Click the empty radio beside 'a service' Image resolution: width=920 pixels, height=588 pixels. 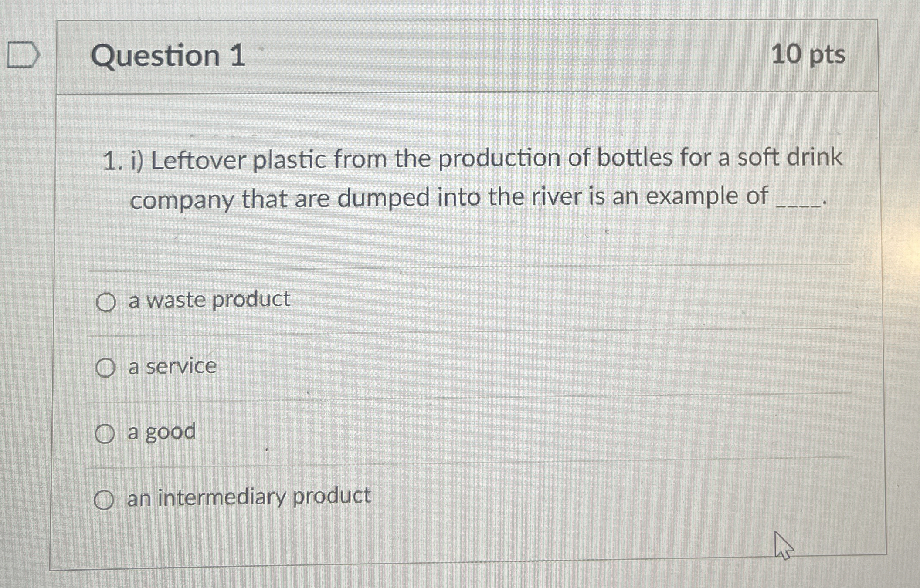(106, 366)
